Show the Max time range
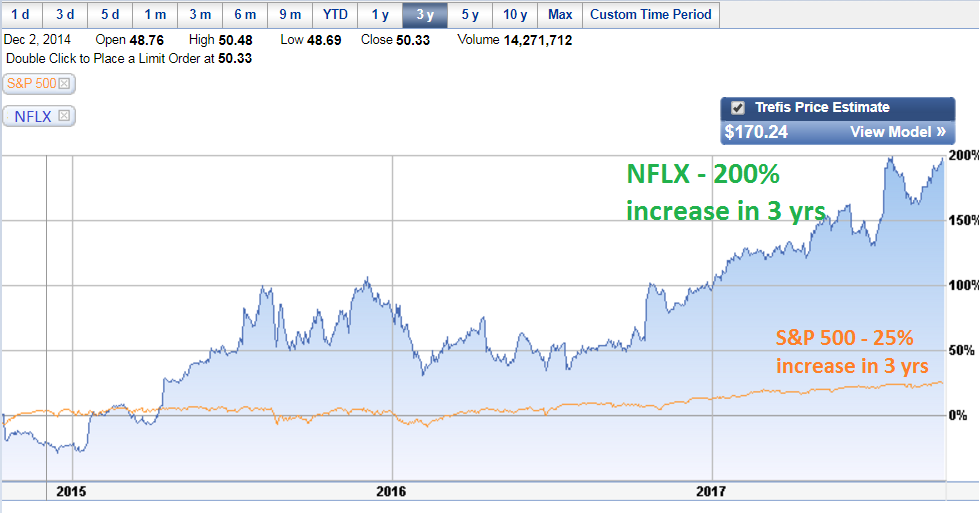The image size is (980, 513). (x=560, y=14)
